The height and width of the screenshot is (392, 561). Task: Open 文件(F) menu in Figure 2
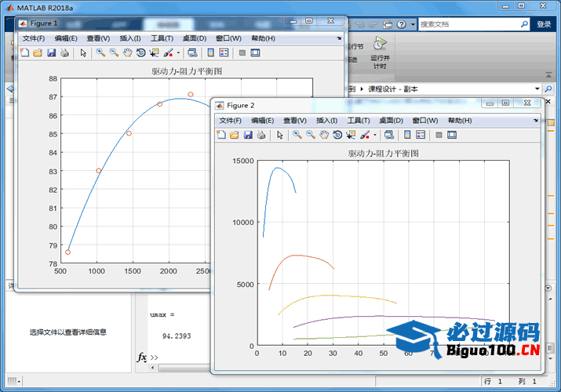point(231,121)
